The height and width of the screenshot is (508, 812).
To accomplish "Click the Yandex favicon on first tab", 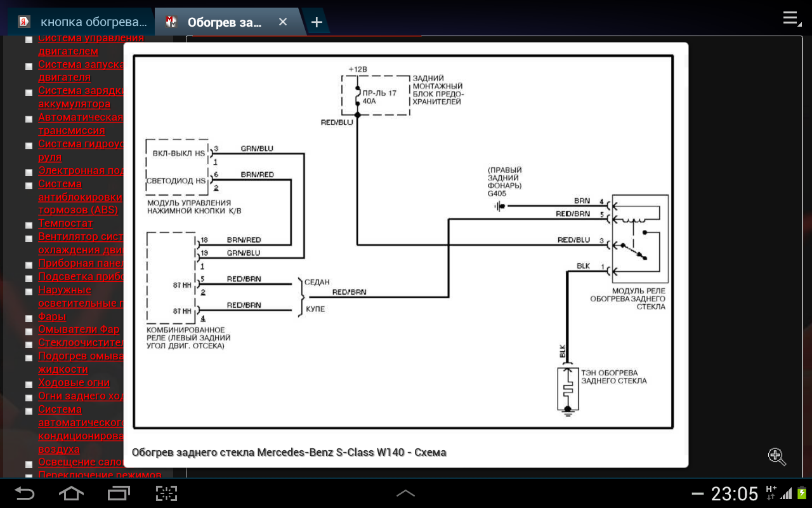I will 24,22.
